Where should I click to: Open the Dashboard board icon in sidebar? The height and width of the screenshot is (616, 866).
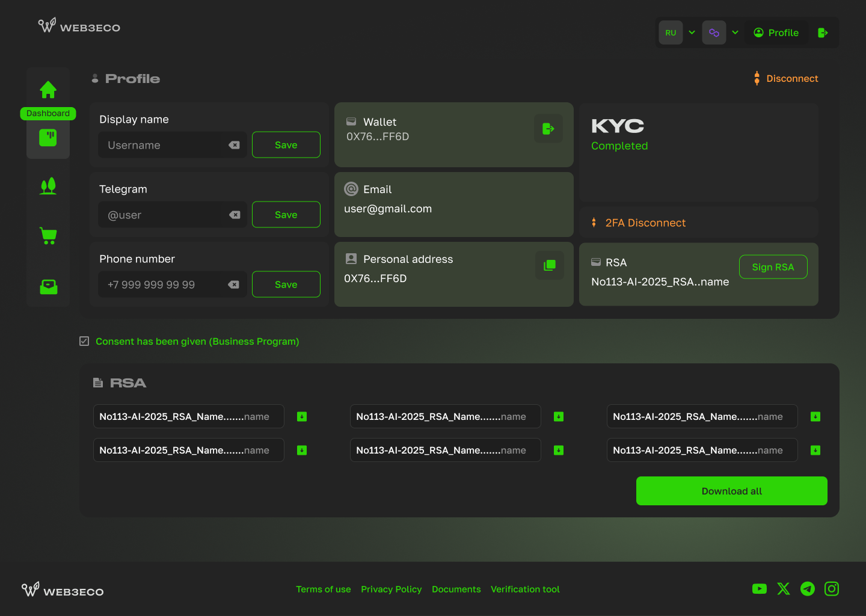pos(48,138)
